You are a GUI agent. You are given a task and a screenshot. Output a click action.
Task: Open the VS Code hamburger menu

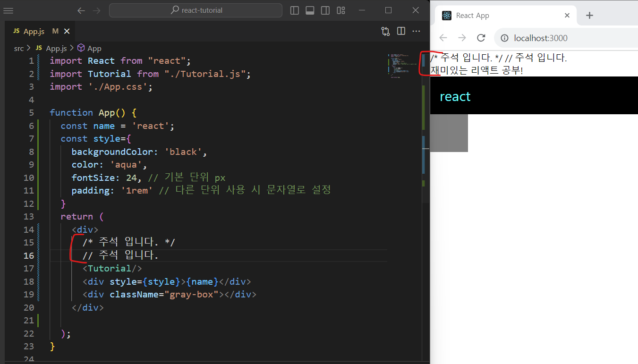[8, 10]
